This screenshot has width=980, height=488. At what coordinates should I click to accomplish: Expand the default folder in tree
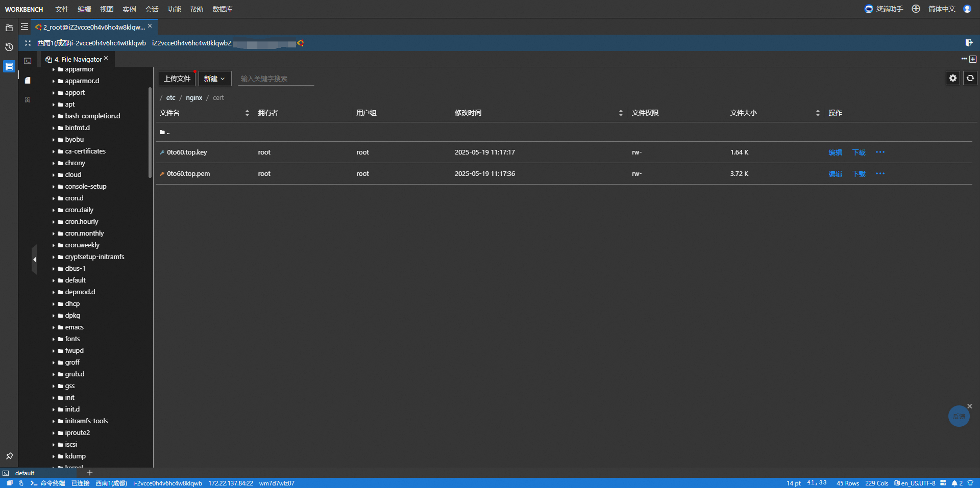(53, 280)
